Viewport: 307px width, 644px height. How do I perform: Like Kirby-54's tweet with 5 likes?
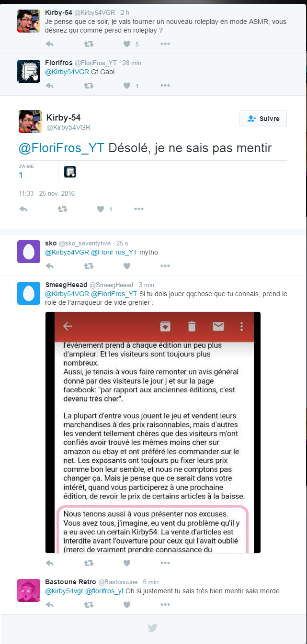[x=127, y=44]
